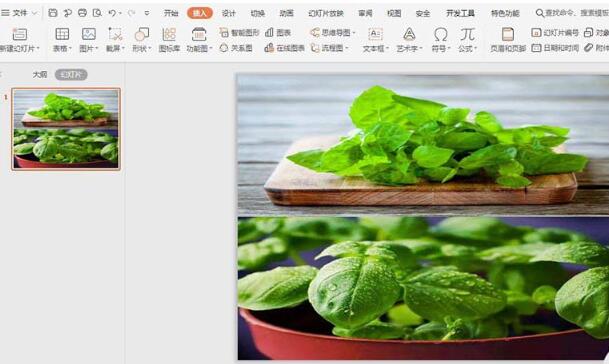Click the Print icon in quick access toolbar
The width and height of the screenshot is (609, 364).
(82, 13)
